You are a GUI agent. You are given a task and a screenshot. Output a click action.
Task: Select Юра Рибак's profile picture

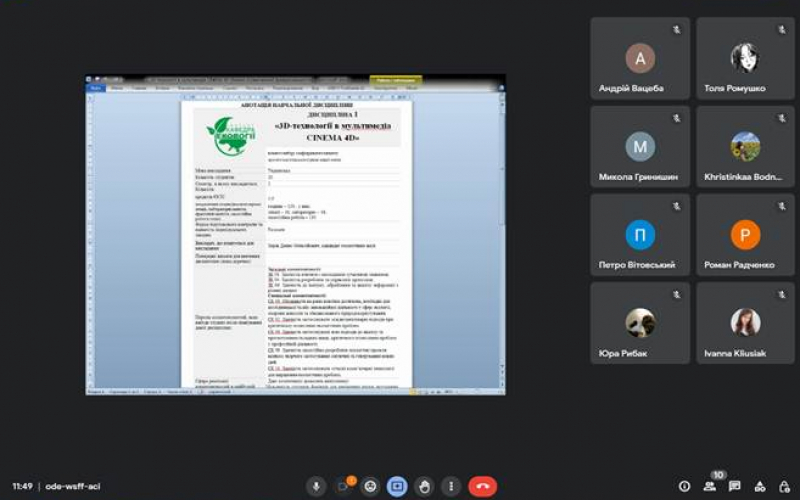coord(640,323)
